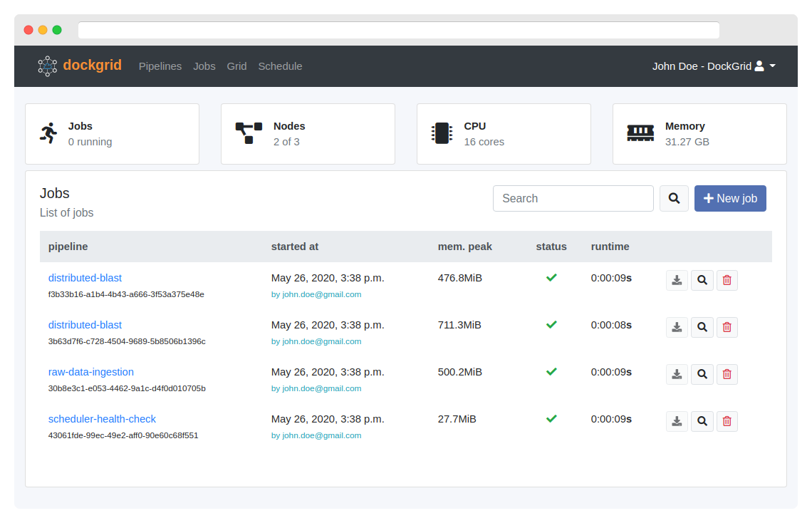
Task: Open the Schedule navigation item
Action: point(280,66)
